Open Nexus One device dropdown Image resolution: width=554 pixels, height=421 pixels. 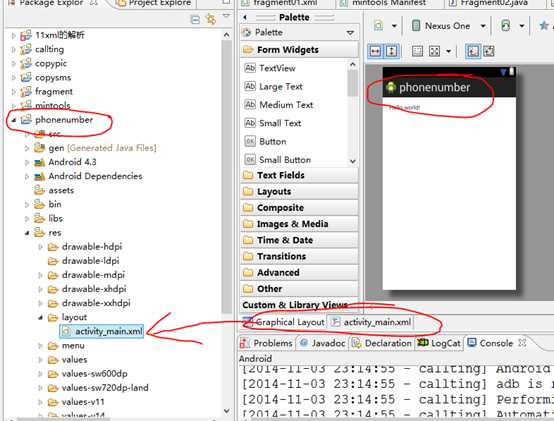483,26
